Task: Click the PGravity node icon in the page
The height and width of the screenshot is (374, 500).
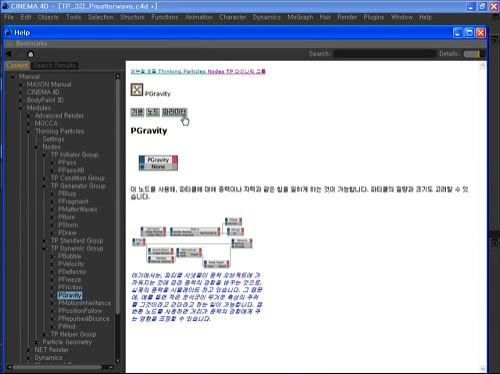Action: click(137, 89)
